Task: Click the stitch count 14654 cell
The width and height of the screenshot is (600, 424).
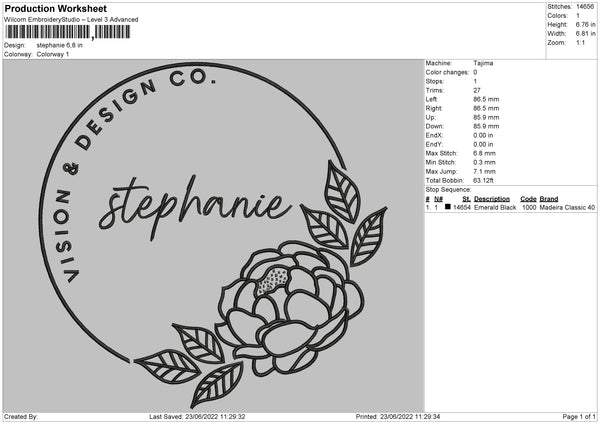Action: [x=461, y=207]
